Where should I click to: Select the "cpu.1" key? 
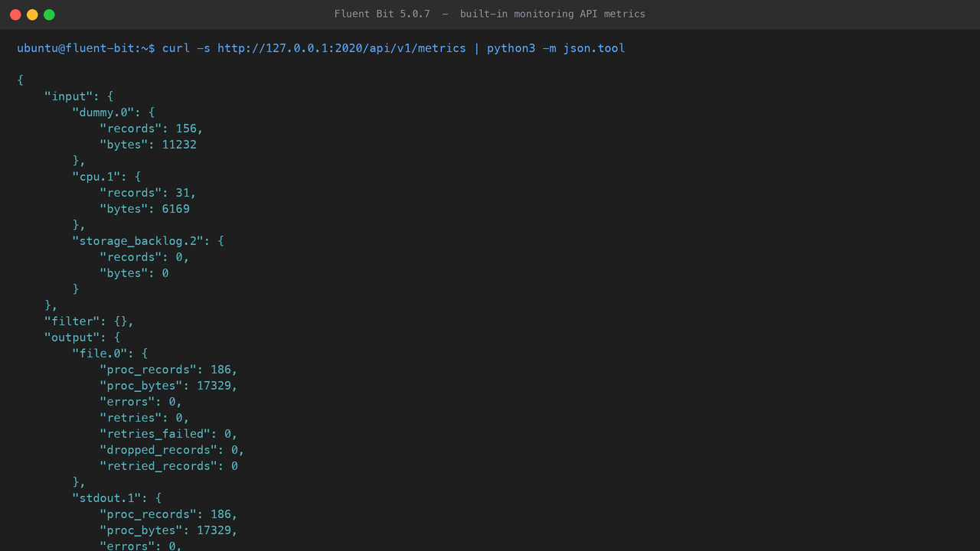pos(96,177)
